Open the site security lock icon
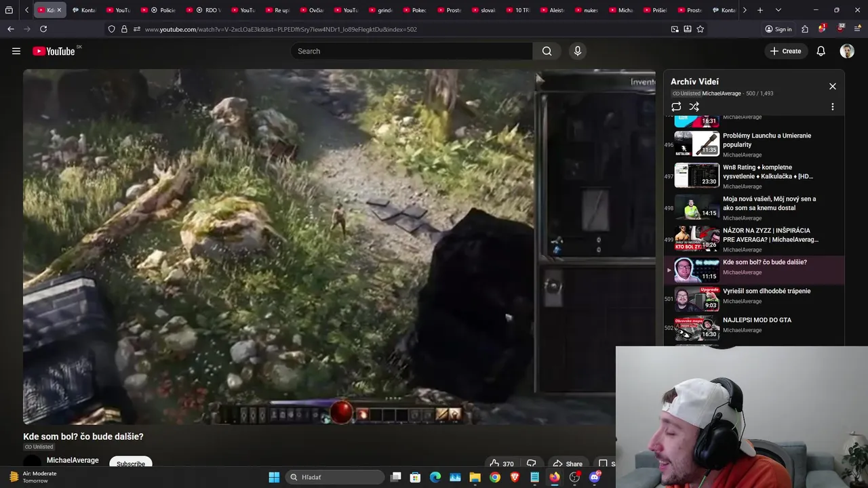868x488 pixels. pos(124,29)
